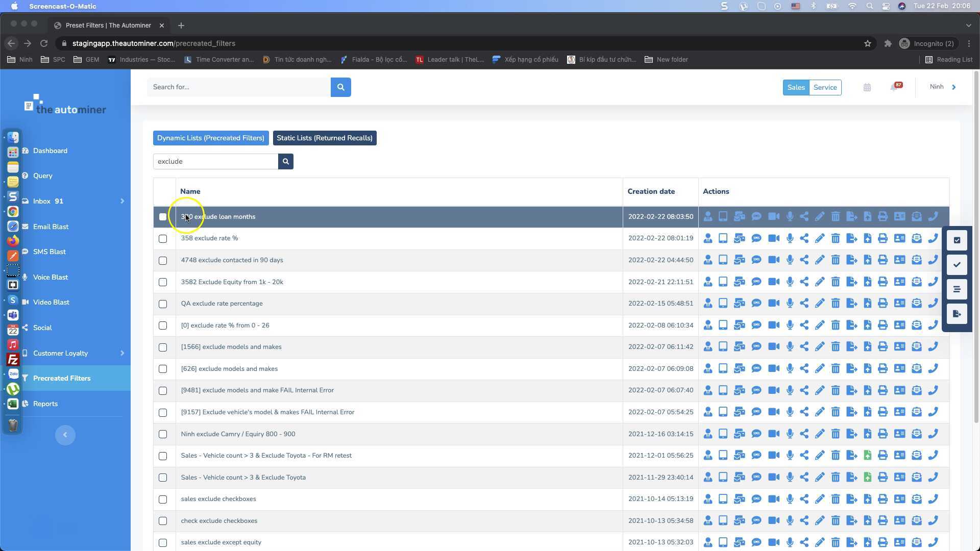980x551 pixels.
Task: Click the share icon for 'QA exclude rate percentage'
Action: 804,304
